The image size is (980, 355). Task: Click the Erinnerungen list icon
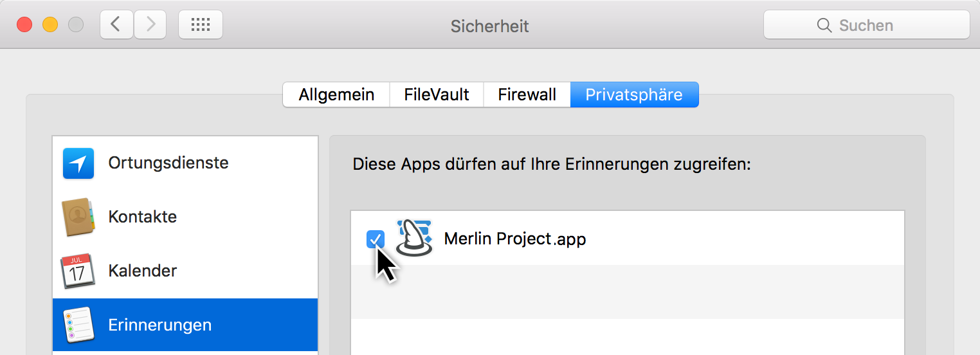(78, 325)
